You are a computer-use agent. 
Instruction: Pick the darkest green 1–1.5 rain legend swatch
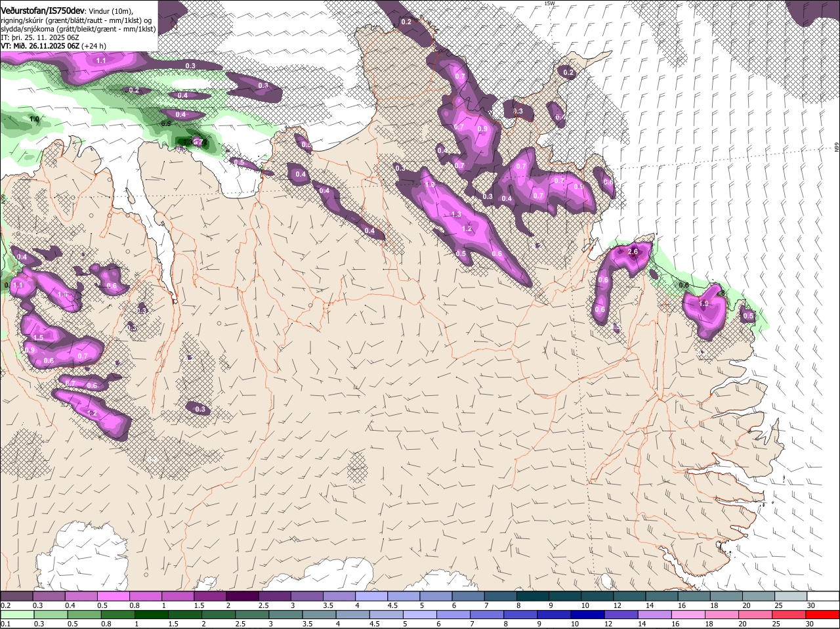152,614
